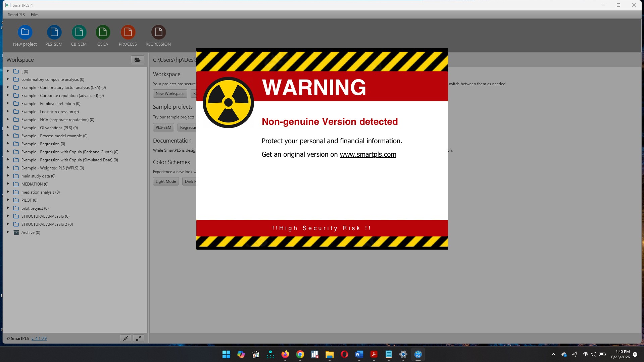This screenshot has height=362, width=644.
Task: Open the workspace folder browse icon
Action: pyautogui.click(x=138, y=60)
